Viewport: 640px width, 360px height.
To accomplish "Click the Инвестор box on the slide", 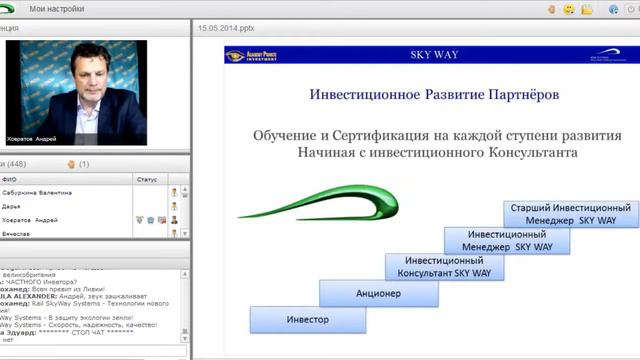I will pos(308,320).
